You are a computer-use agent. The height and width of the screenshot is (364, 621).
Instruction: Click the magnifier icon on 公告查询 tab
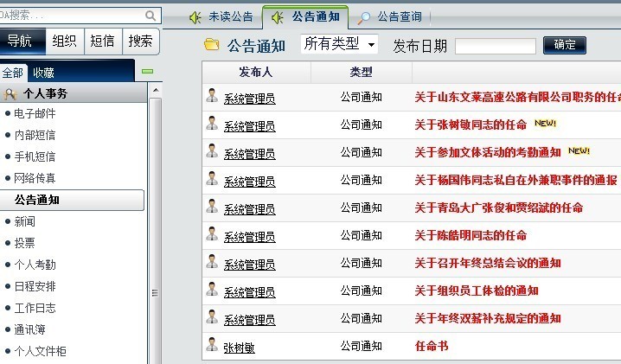point(365,16)
